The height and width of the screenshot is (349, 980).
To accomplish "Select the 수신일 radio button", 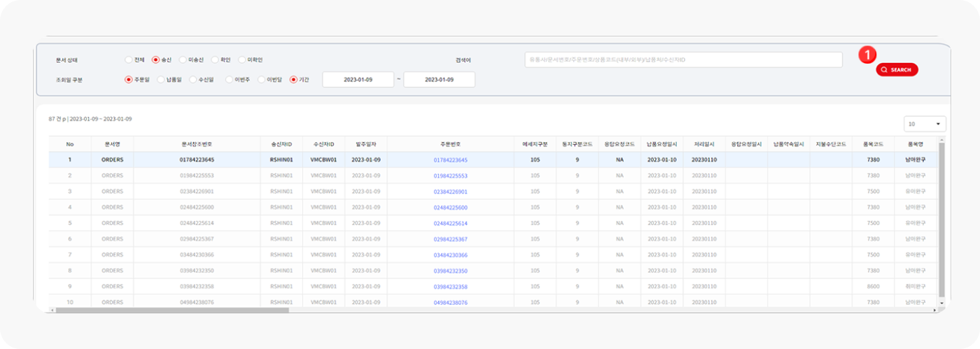I will (194, 80).
